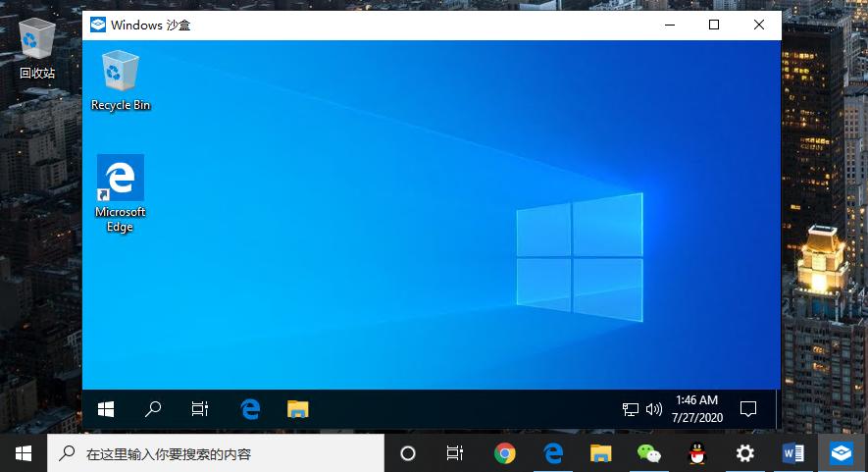Viewport: 868px width, 472px height.
Task: Minimize the Windows 沙盒 window
Action: 670,25
